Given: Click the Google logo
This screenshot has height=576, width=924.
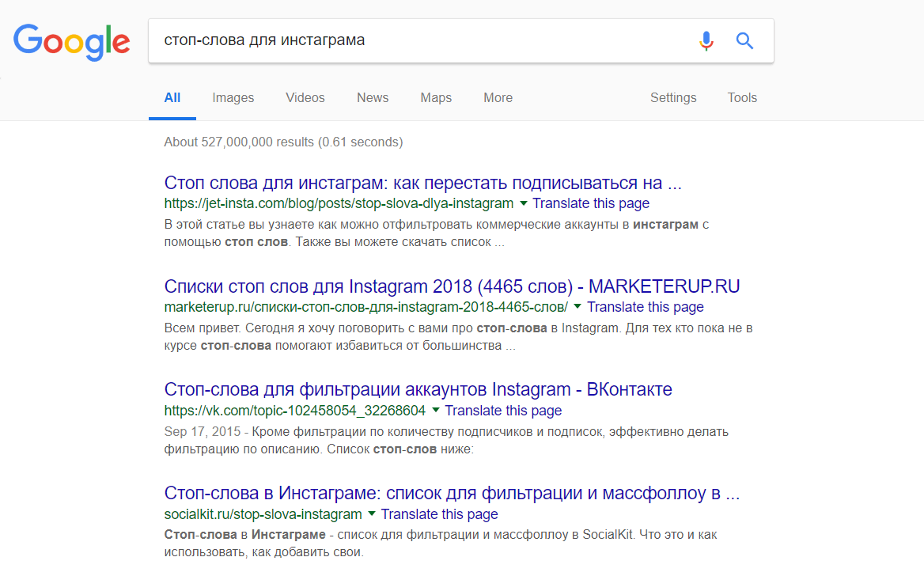Looking at the screenshot, I should coord(71,42).
